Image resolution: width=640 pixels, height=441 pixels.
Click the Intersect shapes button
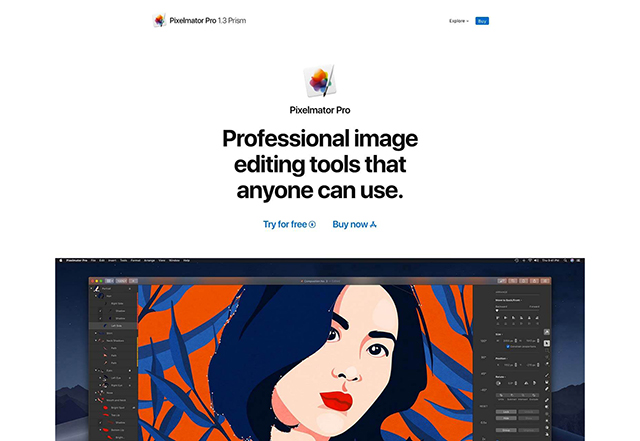[x=523, y=395]
